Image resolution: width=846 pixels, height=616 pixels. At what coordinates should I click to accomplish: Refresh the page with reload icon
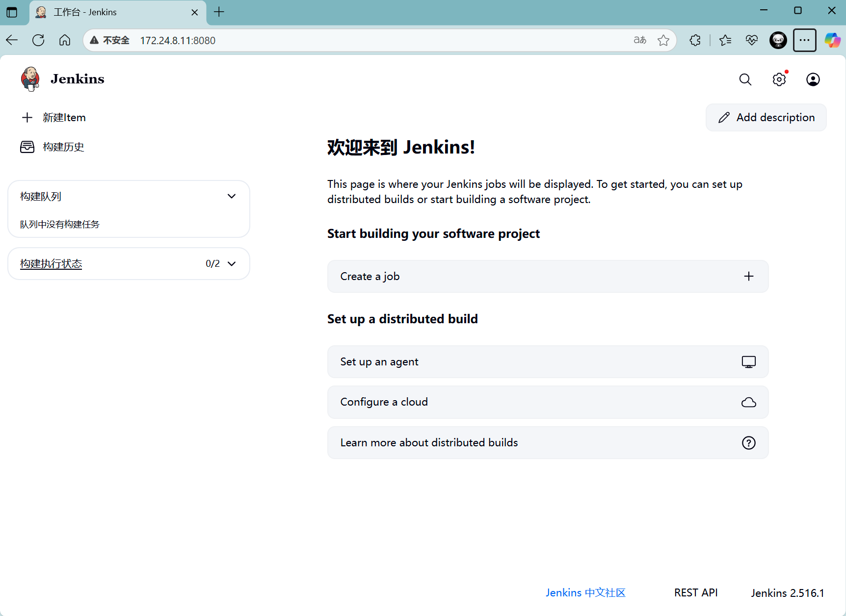point(38,40)
